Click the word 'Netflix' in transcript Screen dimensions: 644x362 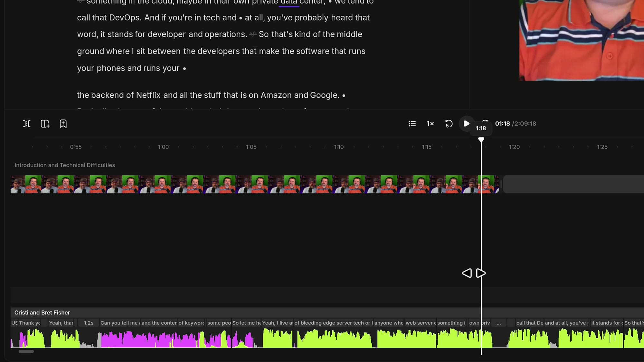click(x=148, y=95)
